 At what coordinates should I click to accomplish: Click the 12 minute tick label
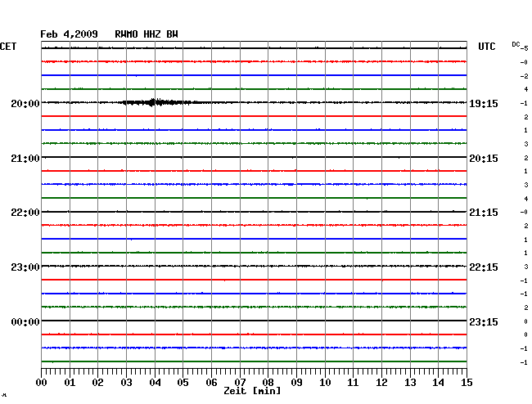coord(381,382)
